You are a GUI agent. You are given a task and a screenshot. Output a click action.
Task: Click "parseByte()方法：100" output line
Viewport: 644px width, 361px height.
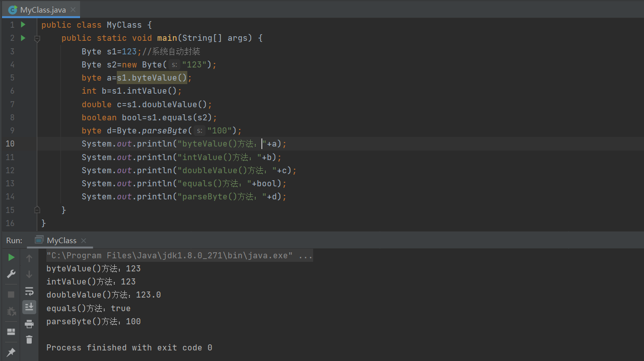(x=94, y=321)
